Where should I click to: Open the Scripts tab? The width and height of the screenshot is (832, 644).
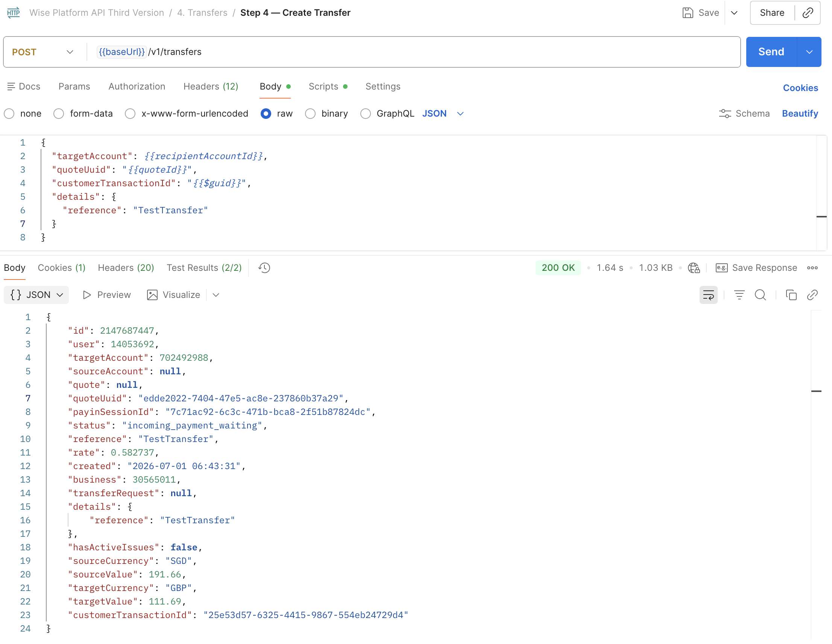click(328, 87)
